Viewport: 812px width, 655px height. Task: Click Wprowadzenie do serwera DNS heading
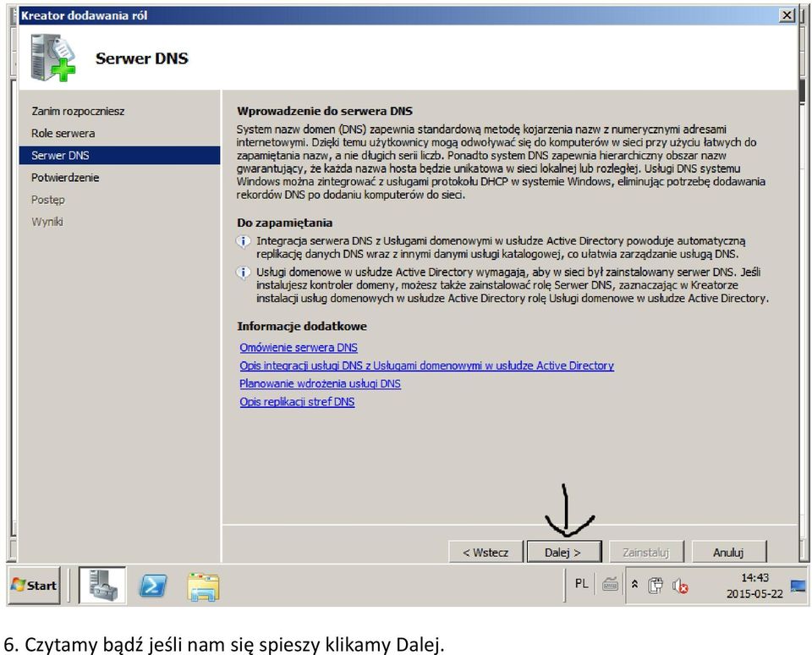(x=325, y=111)
